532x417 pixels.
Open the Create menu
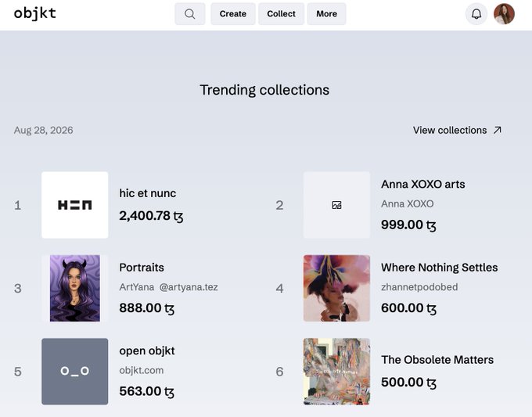[x=233, y=14]
